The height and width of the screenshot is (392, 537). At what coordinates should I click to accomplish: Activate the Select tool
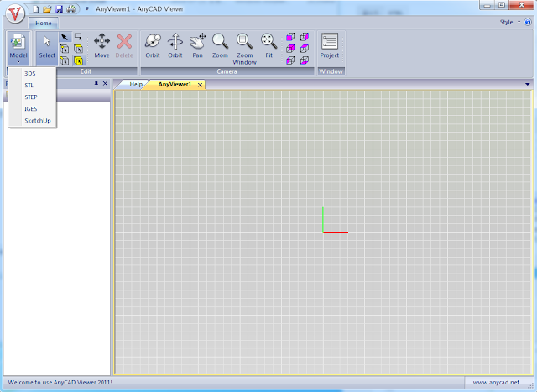pos(47,49)
